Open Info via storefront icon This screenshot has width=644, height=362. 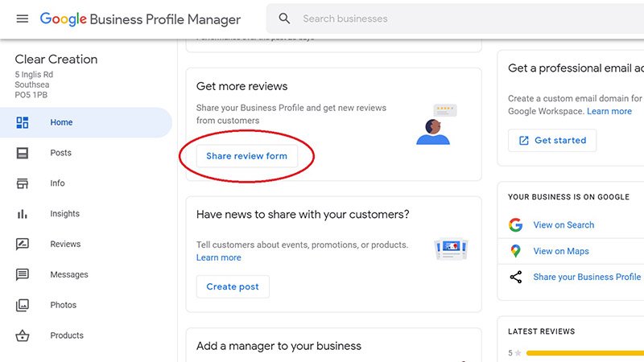[x=23, y=183]
